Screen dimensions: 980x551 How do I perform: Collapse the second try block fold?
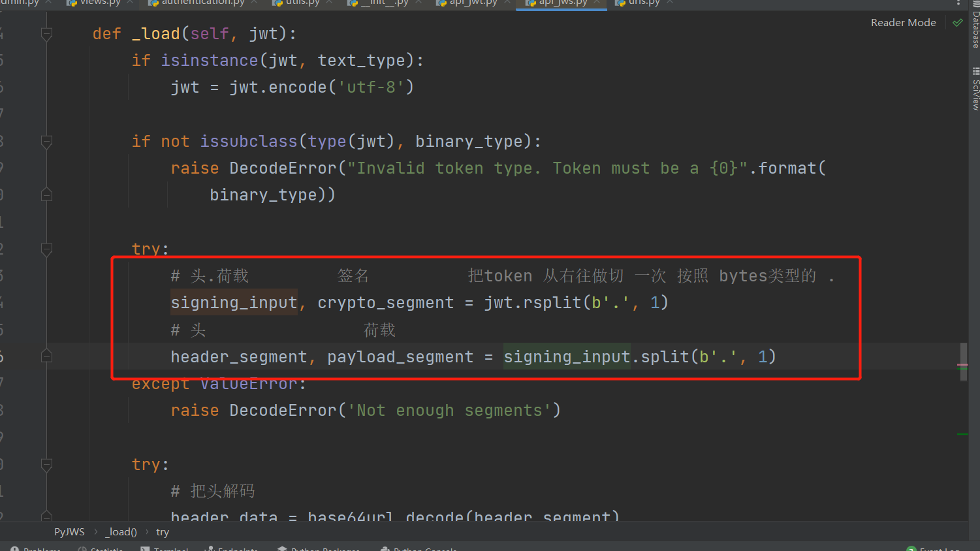click(46, 465)
